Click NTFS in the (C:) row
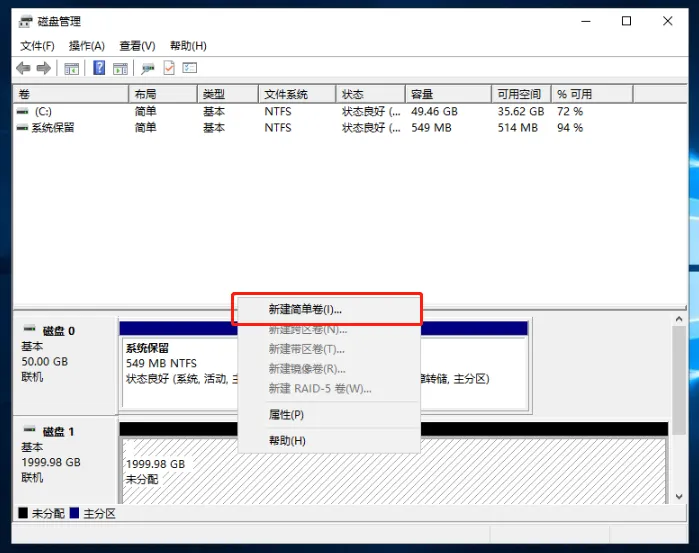The image size is (699, 553). (278, 111)
